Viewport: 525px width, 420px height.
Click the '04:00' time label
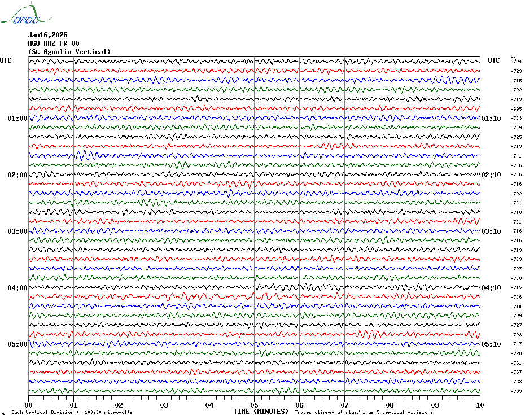click(x=17, y=288)
